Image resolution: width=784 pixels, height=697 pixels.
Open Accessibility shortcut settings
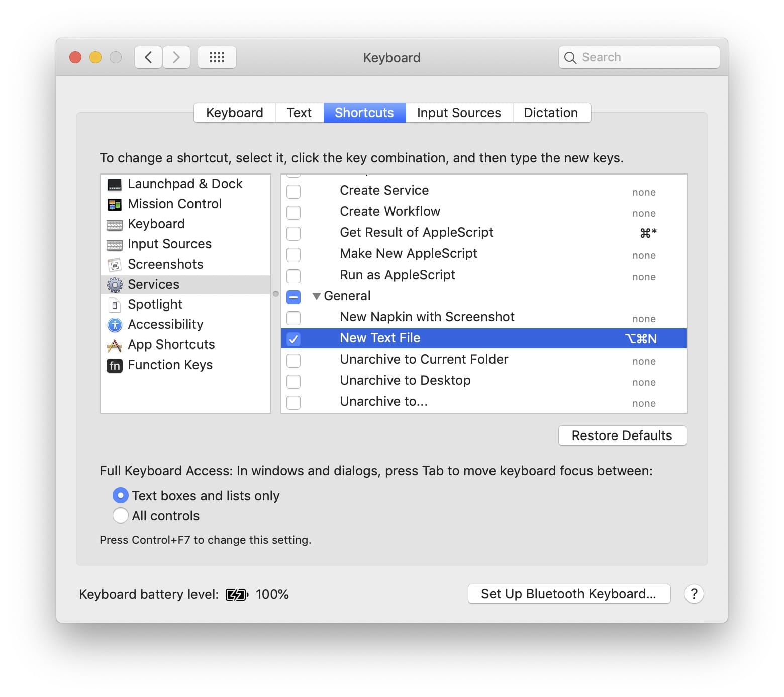(166, 324)
